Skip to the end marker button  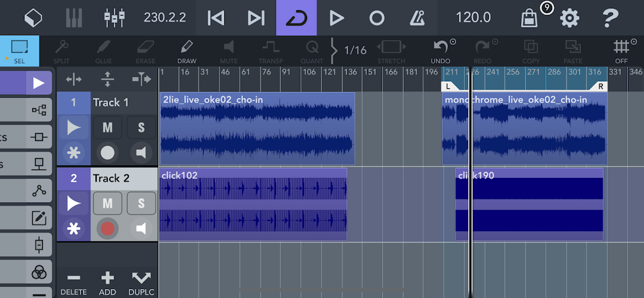pyautogui.click(x=256, y=18)
